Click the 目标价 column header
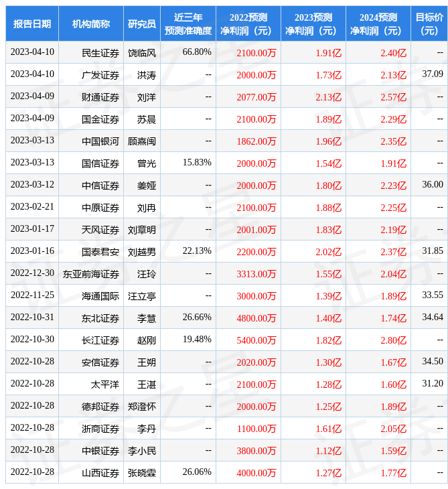 click(429, 24)
